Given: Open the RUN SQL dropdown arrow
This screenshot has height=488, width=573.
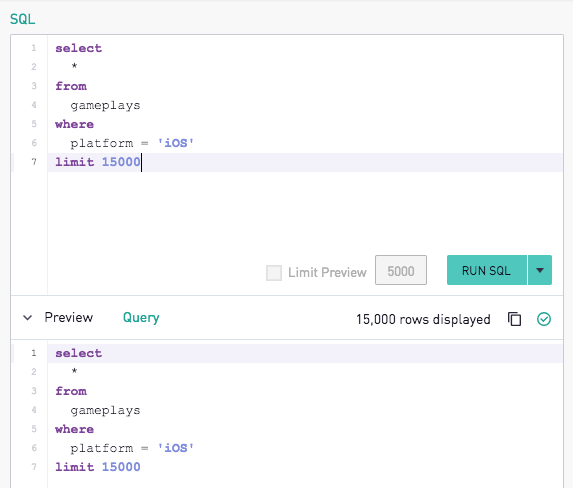Looking at the screenshot, I should [540, 270].
